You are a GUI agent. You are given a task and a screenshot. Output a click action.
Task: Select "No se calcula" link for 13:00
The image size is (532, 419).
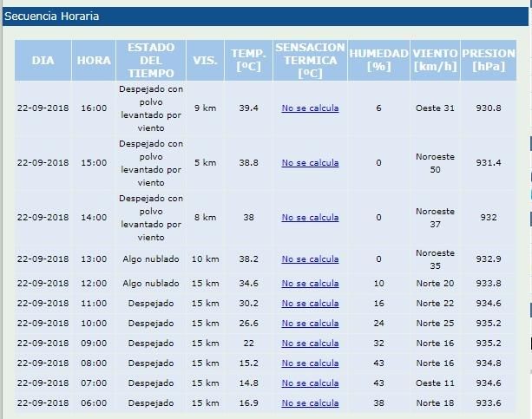[x=310, y=259]
